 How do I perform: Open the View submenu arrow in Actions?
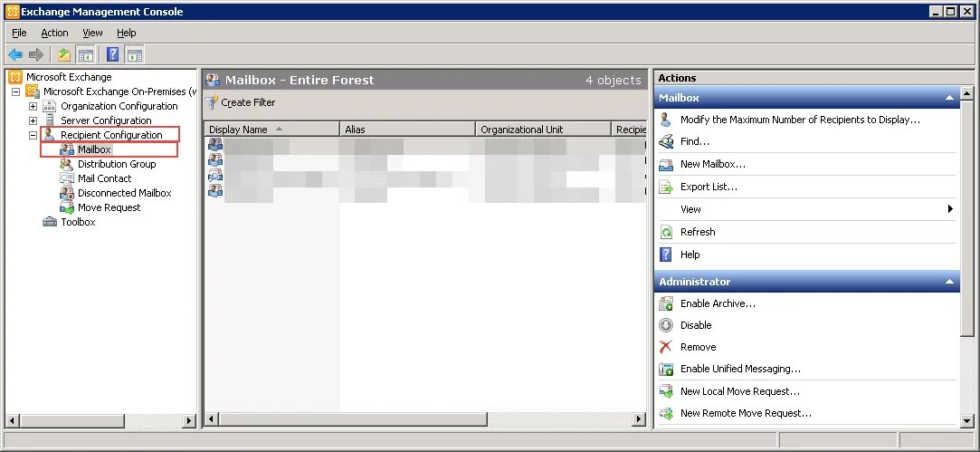[950, 209]
